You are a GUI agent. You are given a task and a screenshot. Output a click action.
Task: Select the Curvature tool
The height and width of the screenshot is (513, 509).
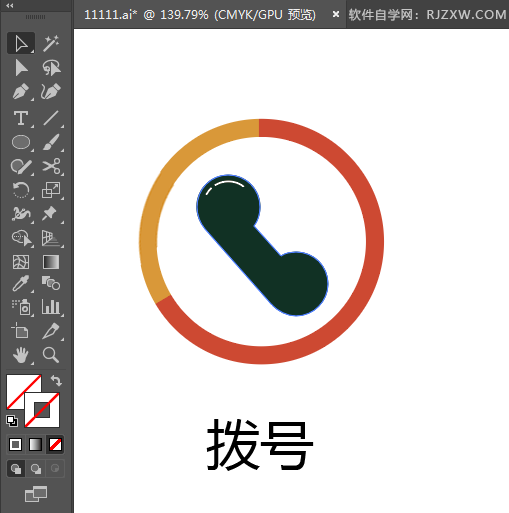coord(51,92)
